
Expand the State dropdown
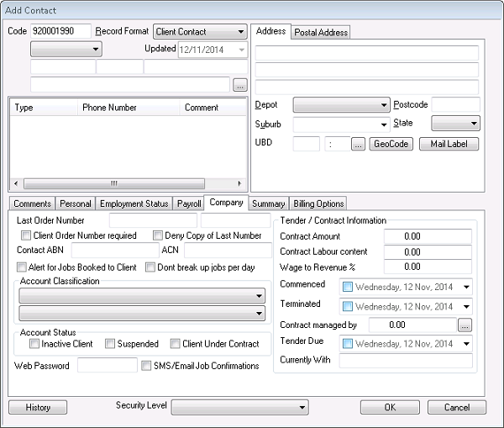[474, 124]
